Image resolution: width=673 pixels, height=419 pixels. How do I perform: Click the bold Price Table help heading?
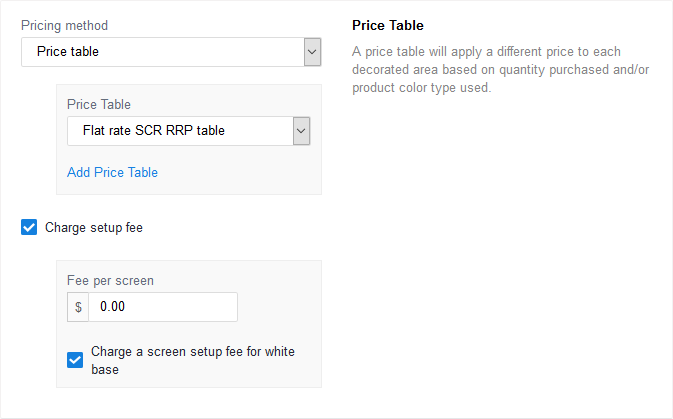388,25
